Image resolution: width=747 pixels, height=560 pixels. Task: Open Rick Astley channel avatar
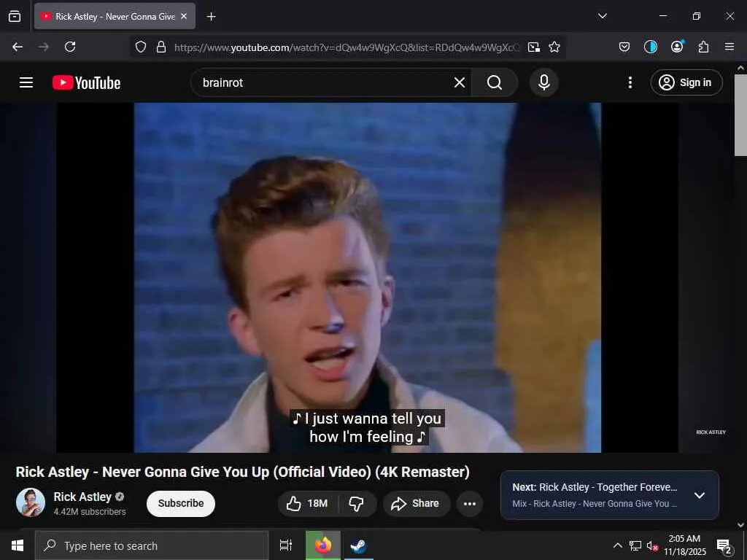pos(31,502)
